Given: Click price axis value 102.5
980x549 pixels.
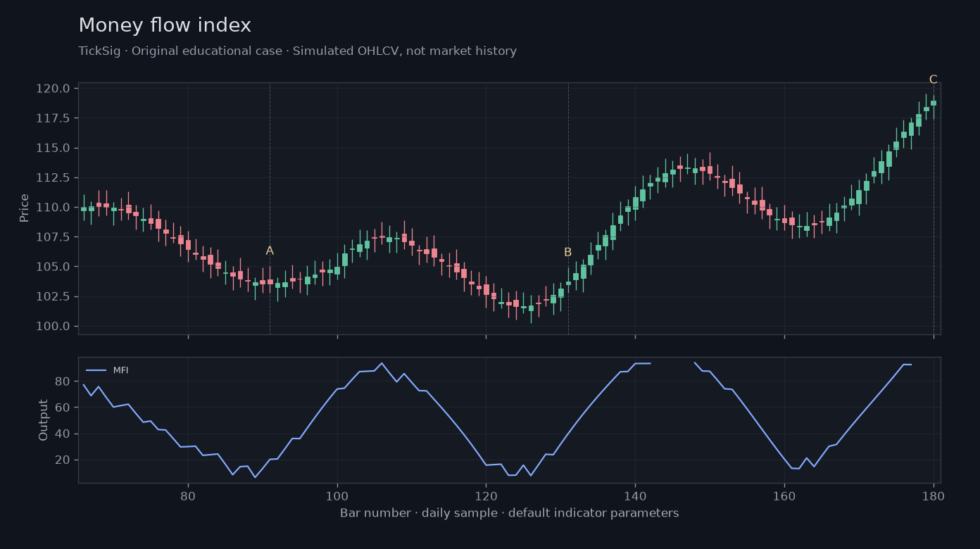Looking at the screenshot, I should point(53,296).
